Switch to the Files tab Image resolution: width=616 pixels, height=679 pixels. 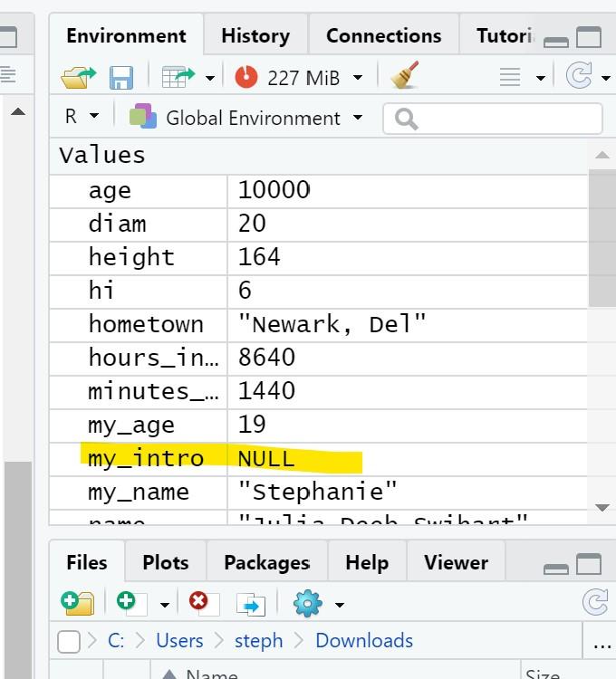[87, 562]
